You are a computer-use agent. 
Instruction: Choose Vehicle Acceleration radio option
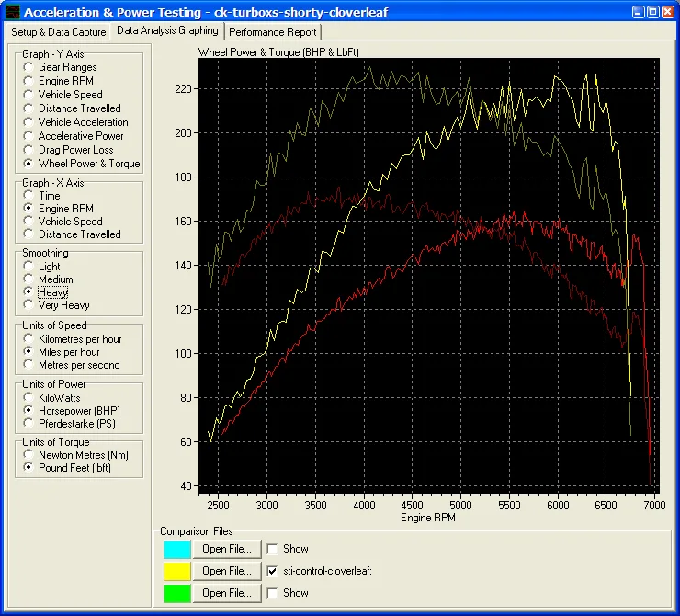30,122
